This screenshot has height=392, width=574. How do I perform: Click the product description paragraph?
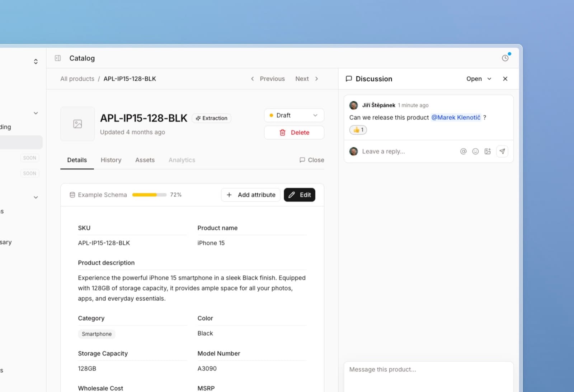click(192, 288)
